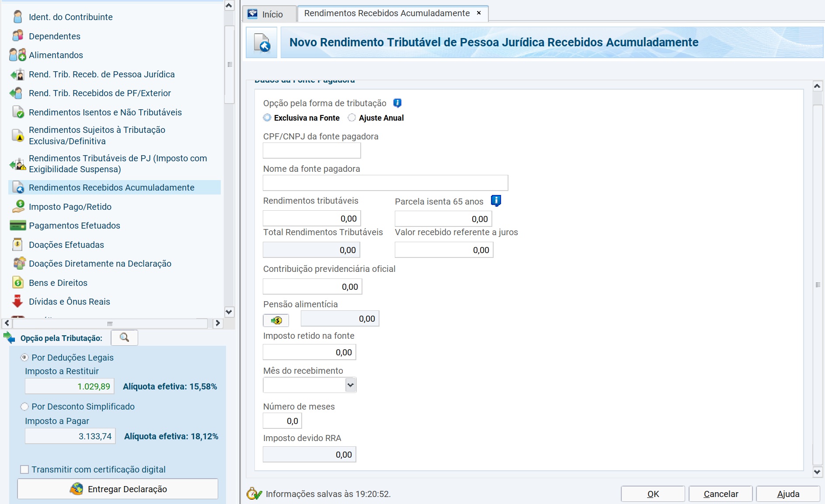This screenshot has height=504, width=825.
Task: Click the Cancelar button
Action: pyautogui.click(x=721, y=494)
